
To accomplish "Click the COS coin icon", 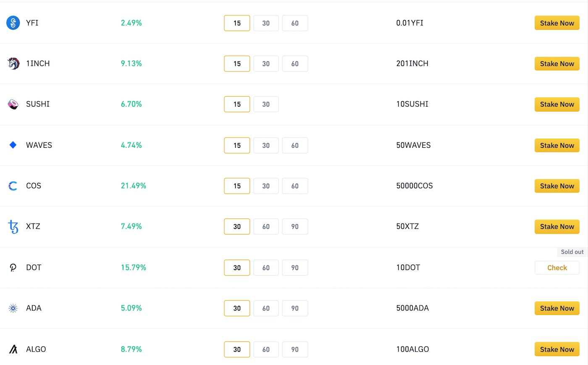I will pos(13,186).
